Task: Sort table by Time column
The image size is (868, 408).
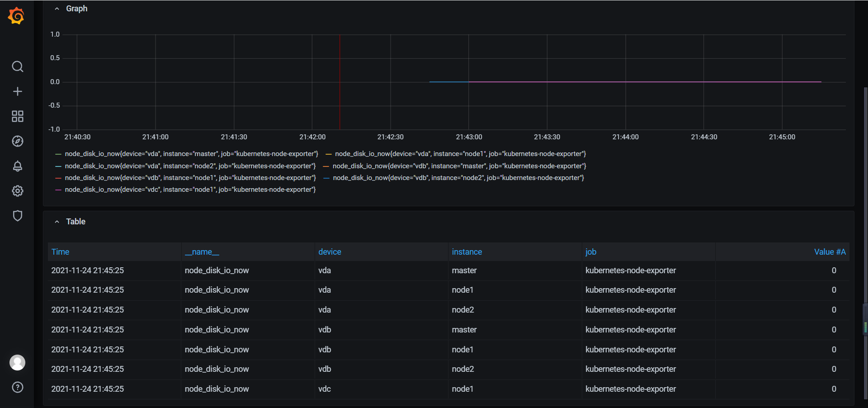Action: pyautogui.click(x=60, y=252)
